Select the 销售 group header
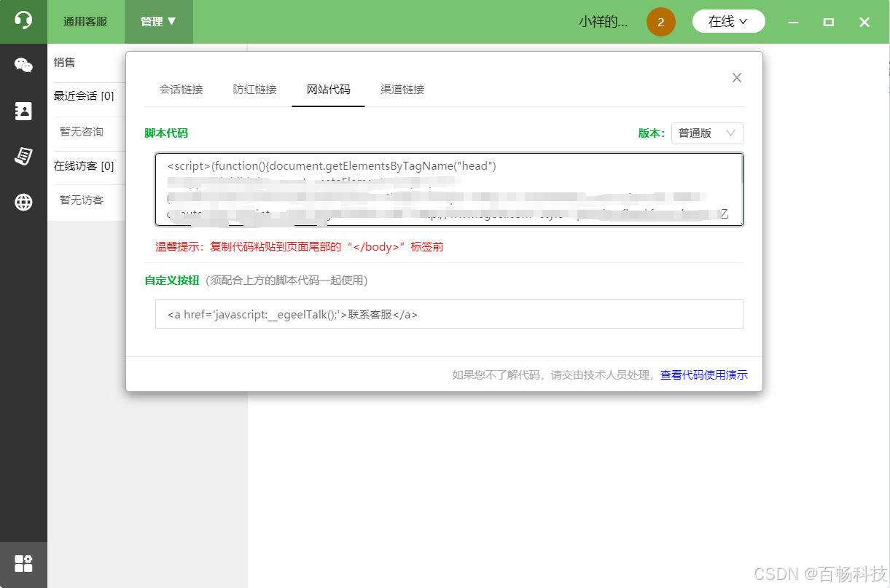The width and height of the screenshot is (890, 588). click(x=65, y=63)
